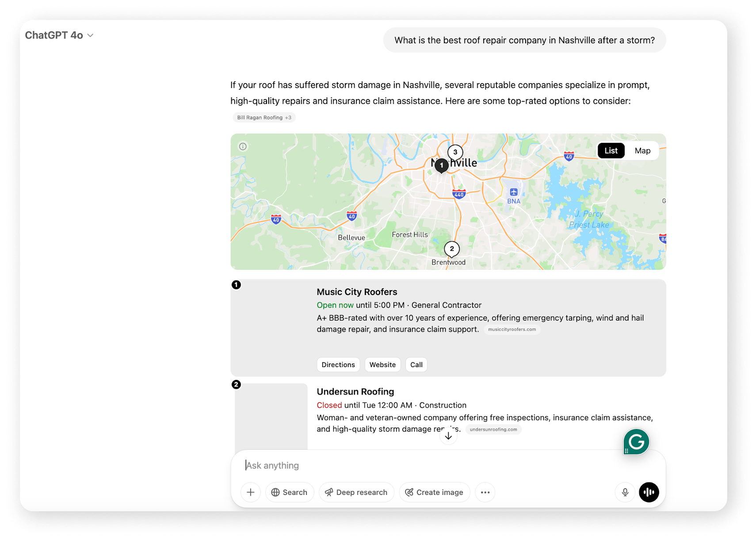Viewport: 756px width, 540px height.
Task: Start voice mode with waveform button
Action: (649, 492)
